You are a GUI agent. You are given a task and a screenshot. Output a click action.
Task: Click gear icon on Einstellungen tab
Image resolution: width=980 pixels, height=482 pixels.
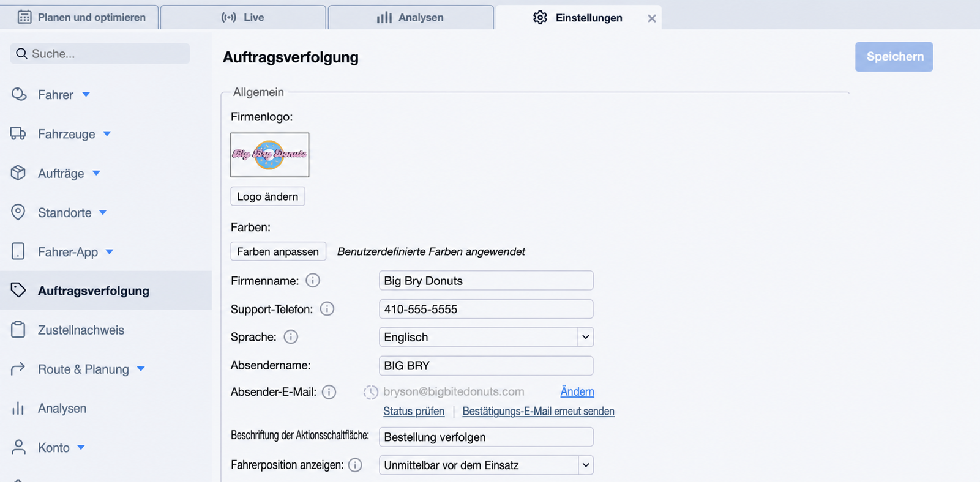tap(540, 18)
